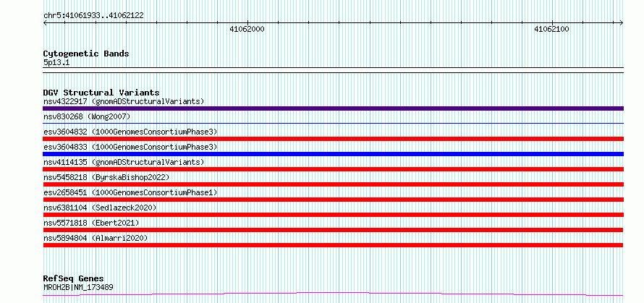The width and height of the screenshot is (644, 303).
Task: Select the nsv830268 Wong2007 thin blue line
Action: pyautogui.click(x=333, y=123)
